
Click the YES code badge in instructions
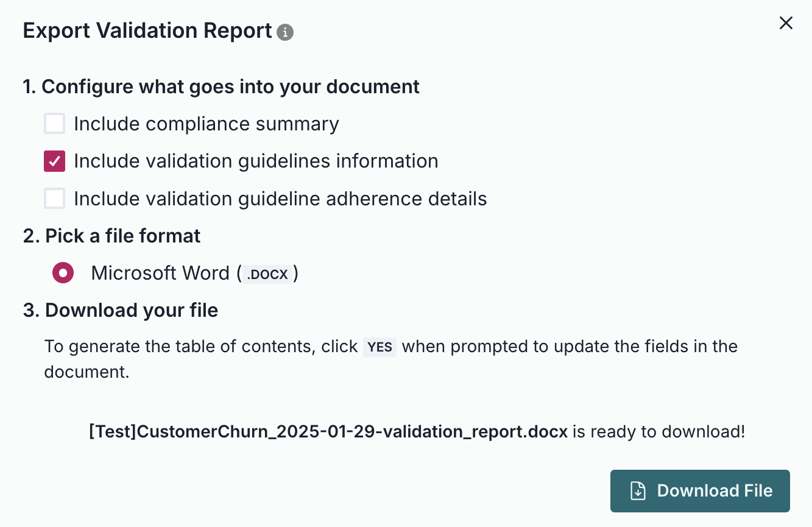380,347
